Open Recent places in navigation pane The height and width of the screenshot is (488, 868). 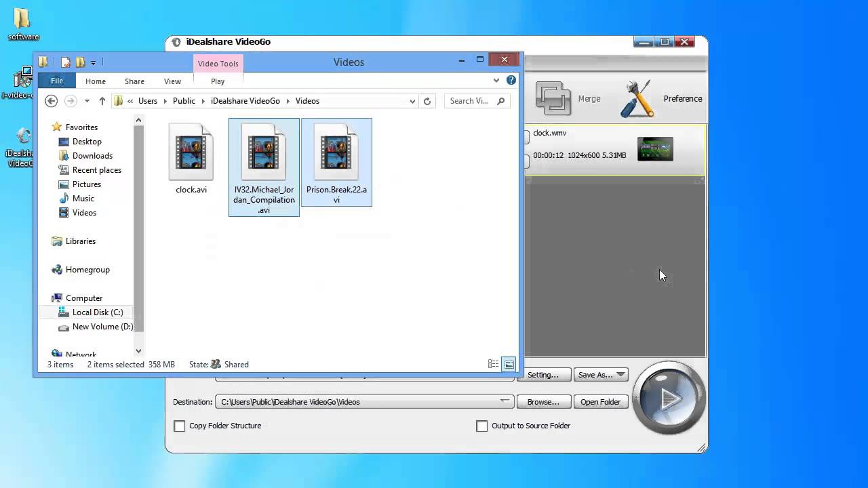[96, 170]
